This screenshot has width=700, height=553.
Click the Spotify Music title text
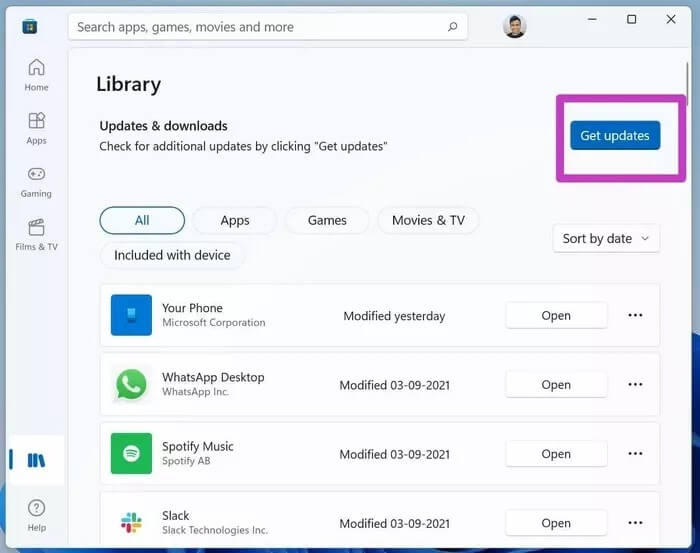(x=198, y=446)
